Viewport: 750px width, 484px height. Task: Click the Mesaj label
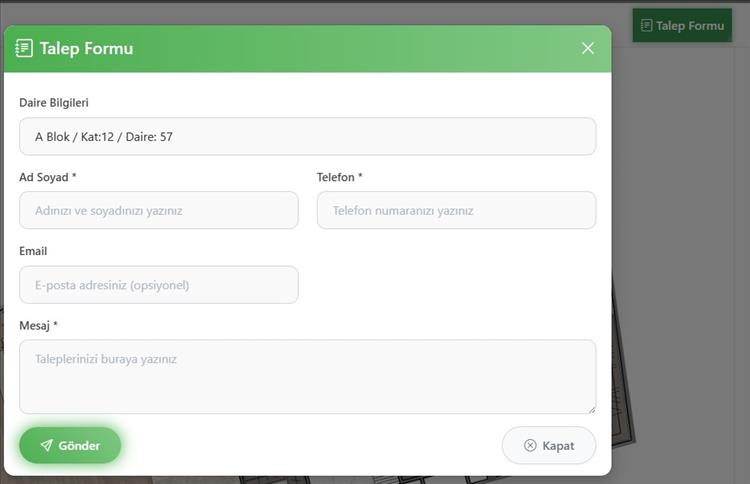coord(38,325)
